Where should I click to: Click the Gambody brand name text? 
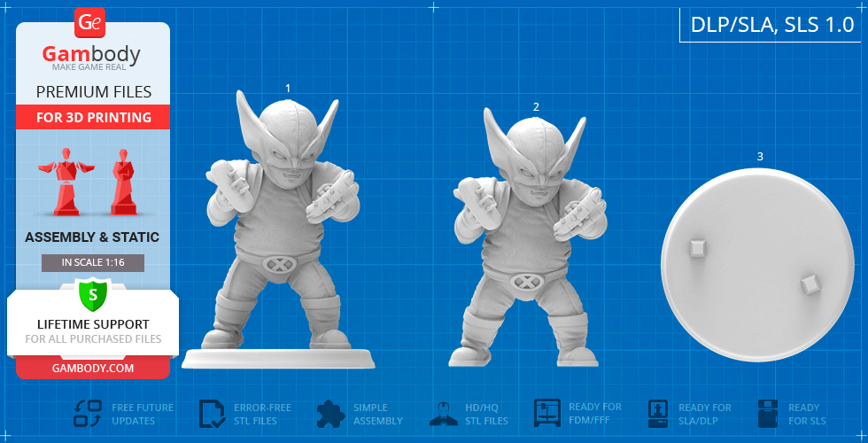click(91, 54)
